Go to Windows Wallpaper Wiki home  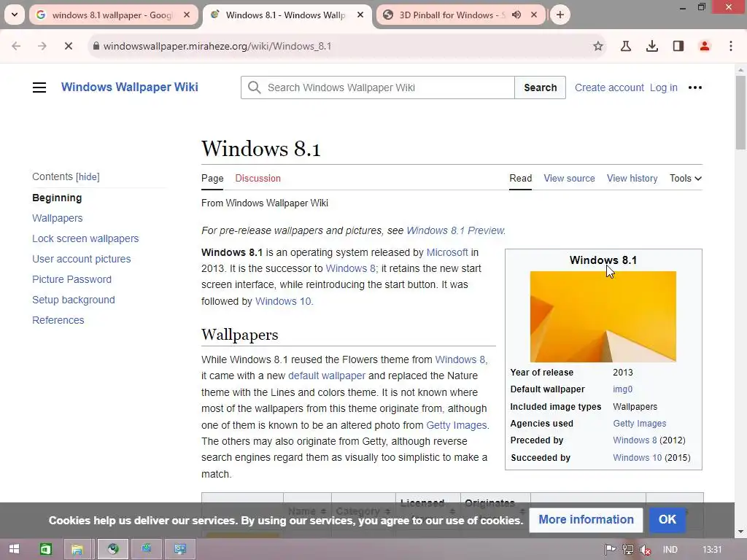click(x=130, y=87)
